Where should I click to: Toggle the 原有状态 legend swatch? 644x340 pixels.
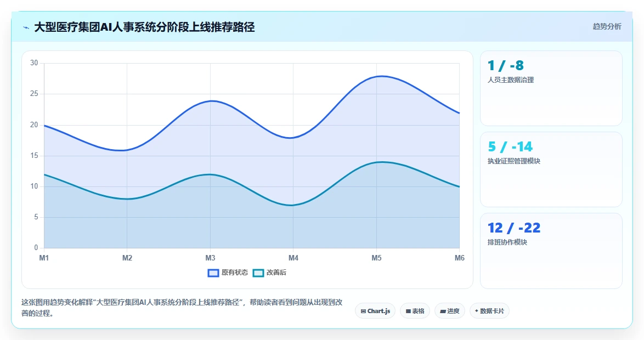point(213,273)
